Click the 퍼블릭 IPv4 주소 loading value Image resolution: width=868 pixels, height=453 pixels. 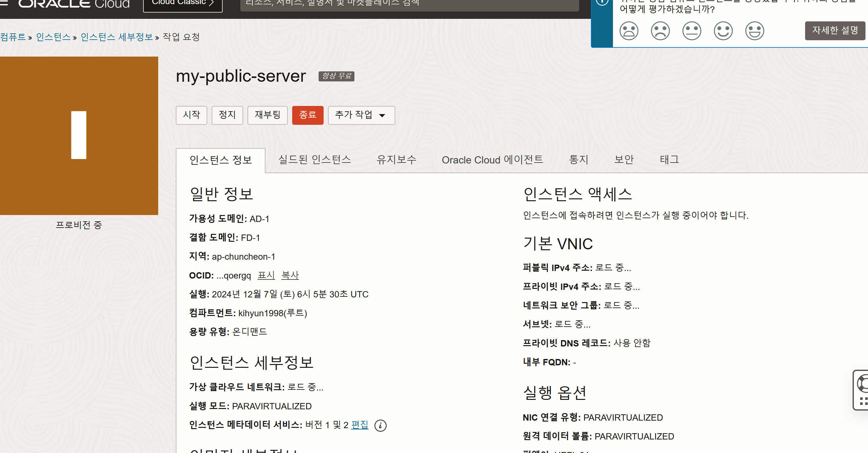tap(613, 268)
